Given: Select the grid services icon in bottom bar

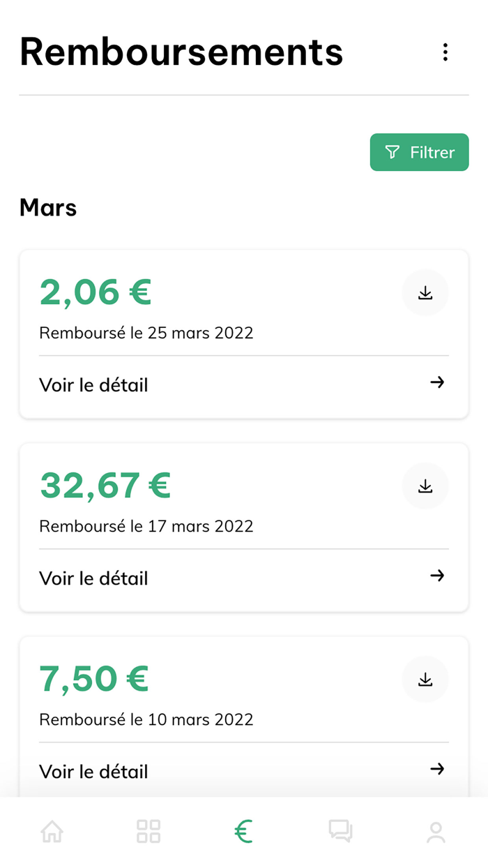Looking at the screenshot, I should tap(148, 832).
